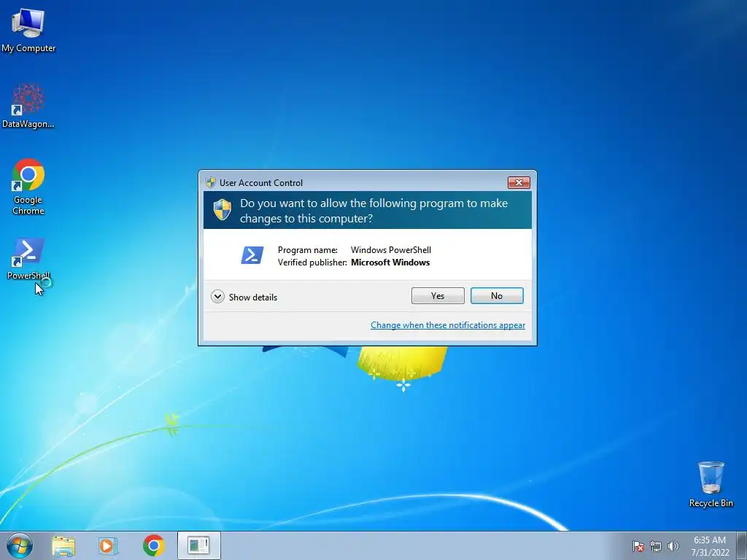Open the Action Center flag tray icon

pos(638,546)
